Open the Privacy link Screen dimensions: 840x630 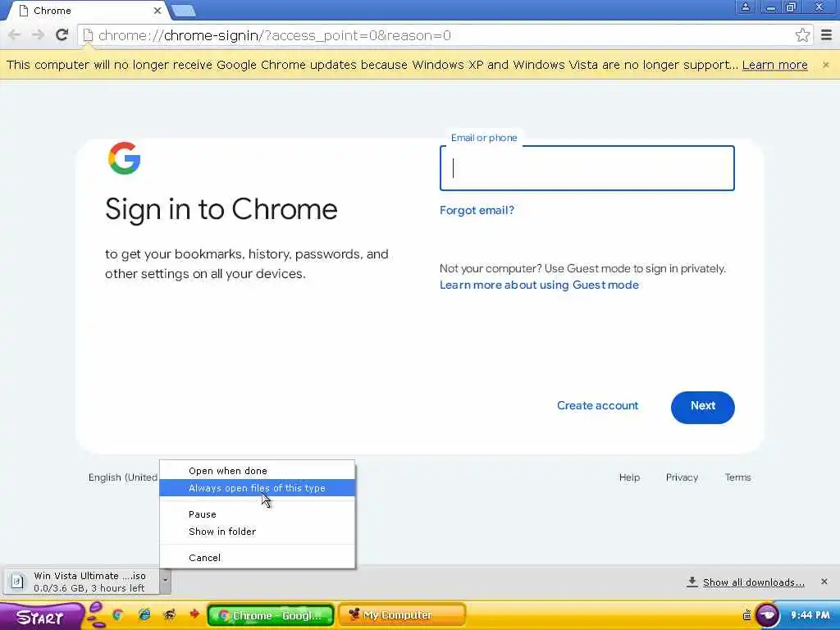[682, 477]
